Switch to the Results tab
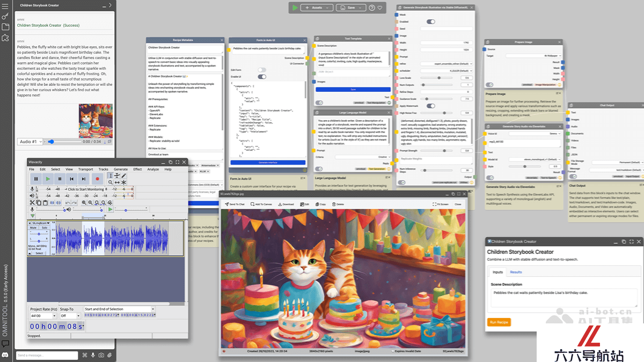Screen dimensions: 644x362 [x=516, y=272]
